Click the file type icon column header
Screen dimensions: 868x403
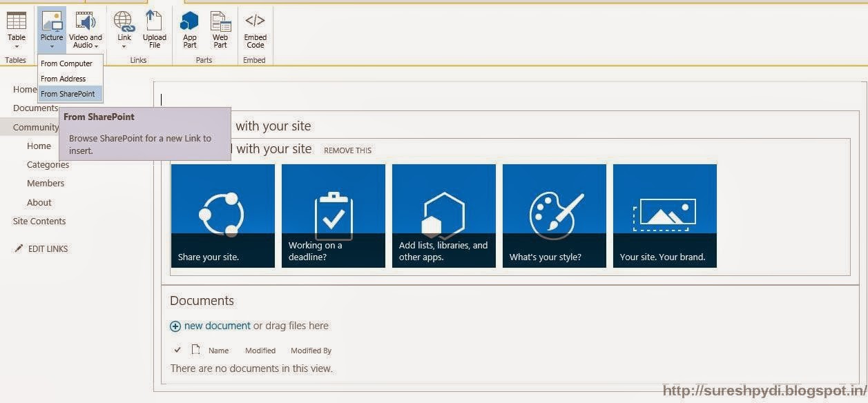(x=195, y=350)
